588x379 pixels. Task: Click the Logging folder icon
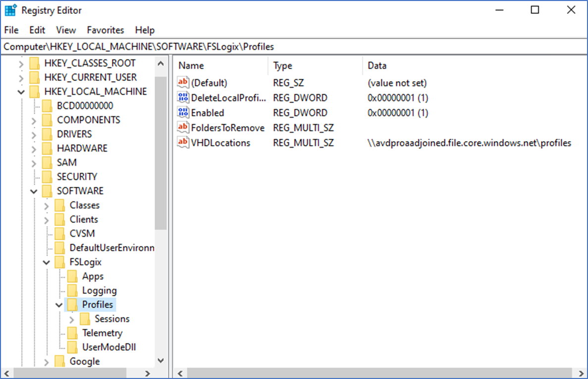72,290
